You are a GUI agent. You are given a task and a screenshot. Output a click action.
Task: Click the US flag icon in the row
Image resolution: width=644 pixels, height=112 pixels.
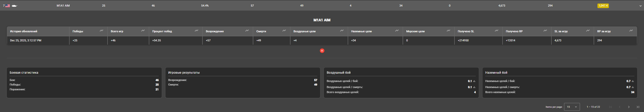8,6
